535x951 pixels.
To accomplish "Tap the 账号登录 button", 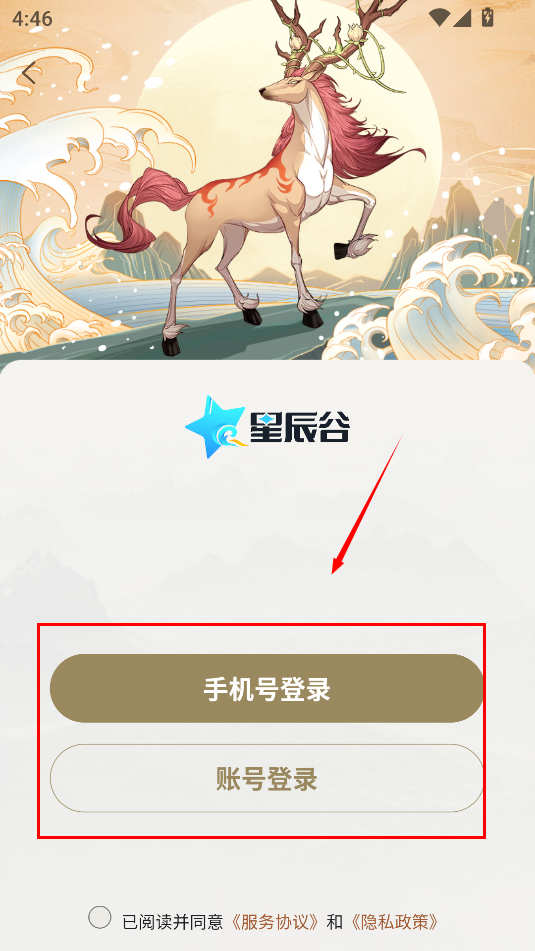I will point(267,778).
